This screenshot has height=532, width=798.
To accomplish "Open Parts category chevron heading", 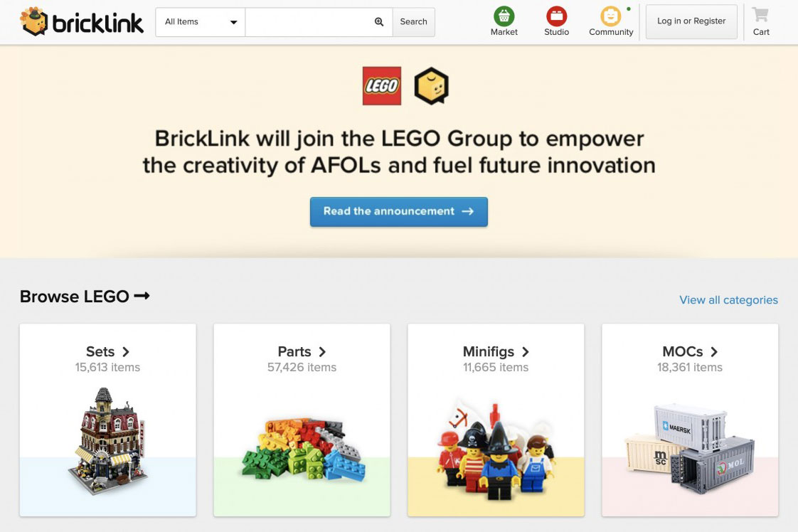I will tap(302, 351).
